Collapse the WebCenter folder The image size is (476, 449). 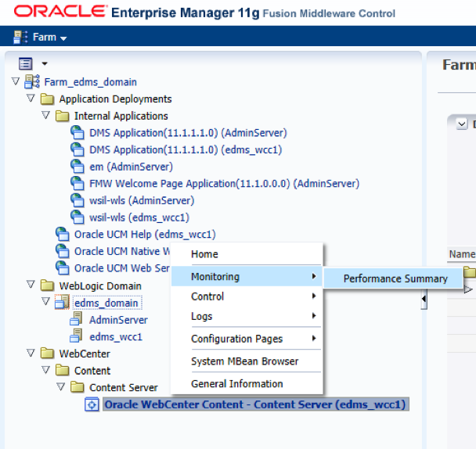tap(31, 353)
